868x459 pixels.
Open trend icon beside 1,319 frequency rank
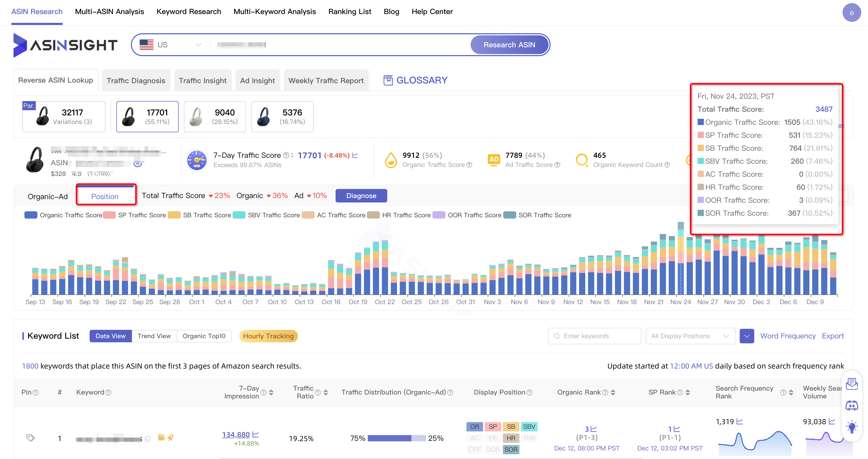pyautogui.click(x=740, y=422)
